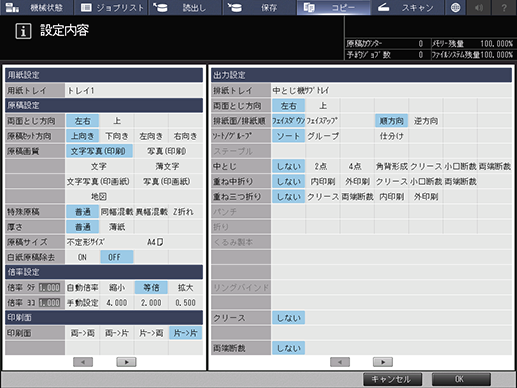517x388 pixels.
Task: Select 両端断裁 for 重ね三つ折り
Action: (x=357, y=197)
